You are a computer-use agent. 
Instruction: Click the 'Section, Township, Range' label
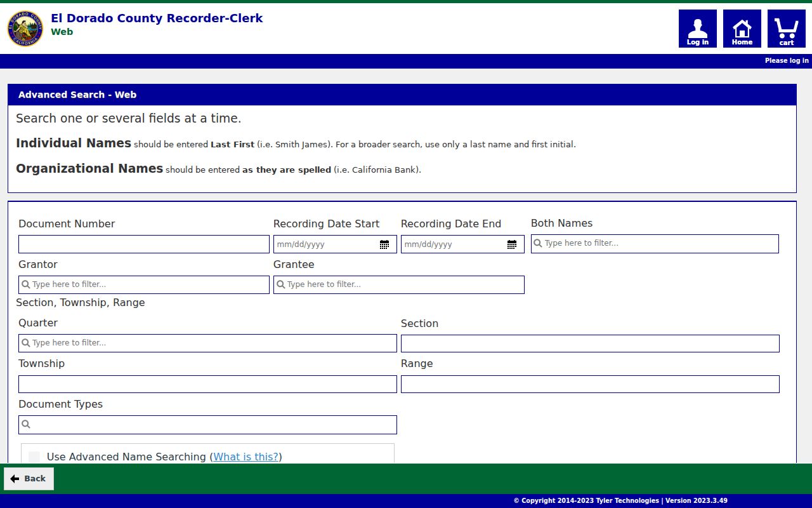tap(81, 303)
